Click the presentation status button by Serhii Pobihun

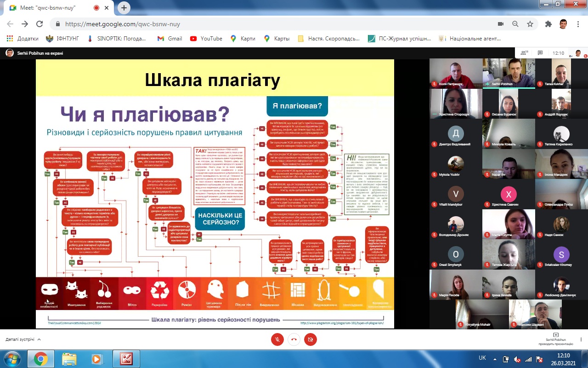point(556,339)
